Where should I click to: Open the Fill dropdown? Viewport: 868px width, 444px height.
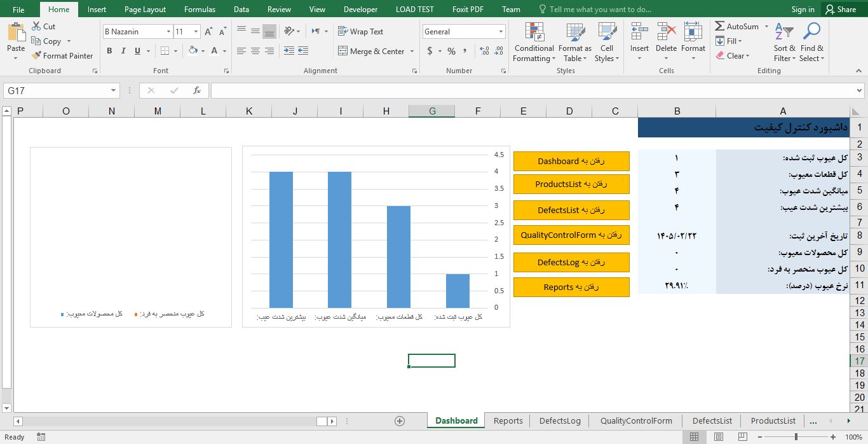coord(728,41)
